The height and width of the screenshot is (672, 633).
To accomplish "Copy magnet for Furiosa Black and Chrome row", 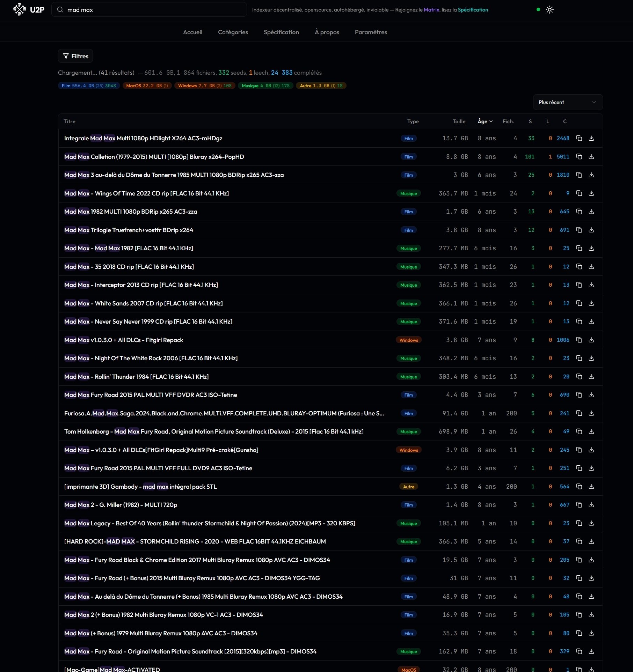I will point(579,413).
